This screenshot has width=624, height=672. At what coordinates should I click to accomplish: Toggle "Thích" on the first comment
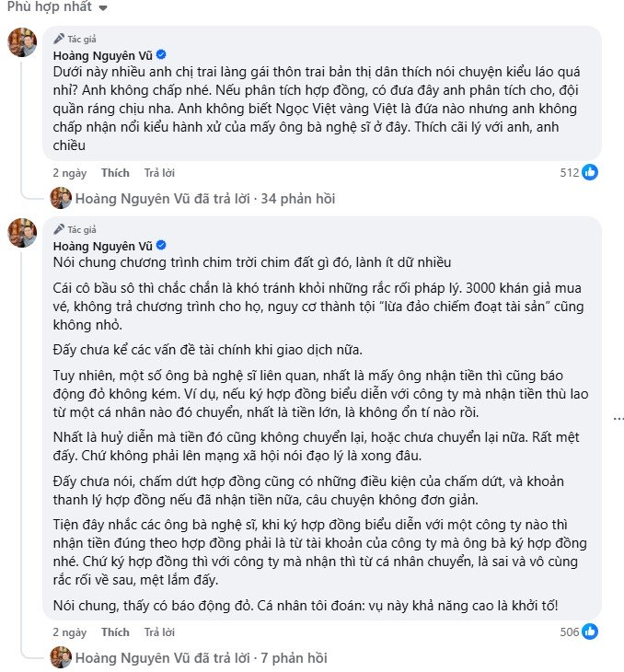pos(115,173)
